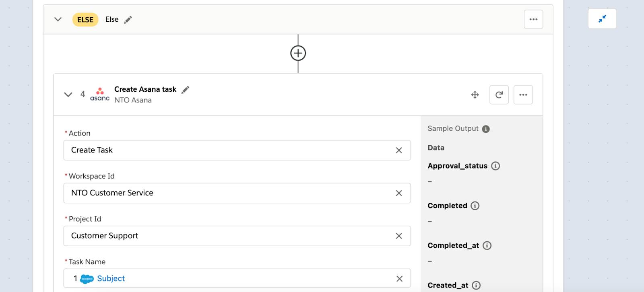The image size is (644, 292).
Task: Add a step with the plus circle
Action: pos(298,53)
